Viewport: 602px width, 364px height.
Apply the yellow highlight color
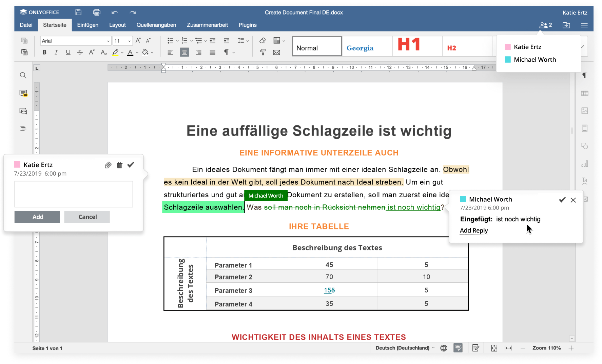115,52
